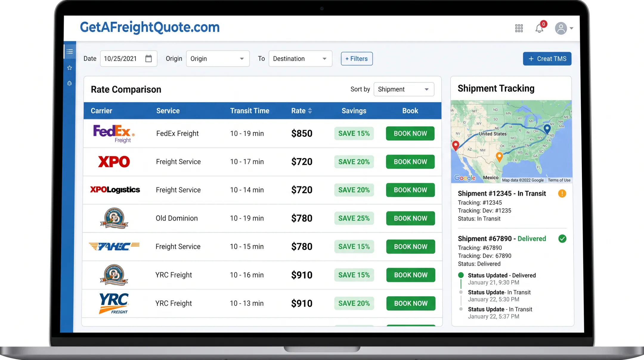
Task: Open the apps grid icon
Action: pyautogui.click(x=519, y=28)
